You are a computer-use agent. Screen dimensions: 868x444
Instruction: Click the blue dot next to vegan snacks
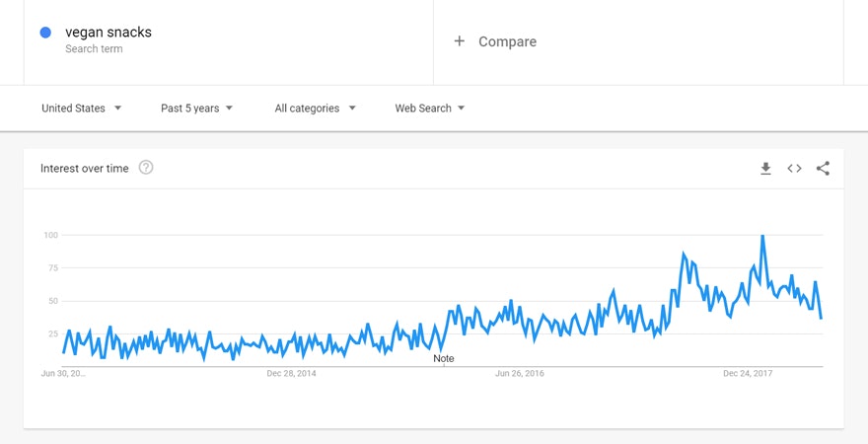tap(45, 33)
